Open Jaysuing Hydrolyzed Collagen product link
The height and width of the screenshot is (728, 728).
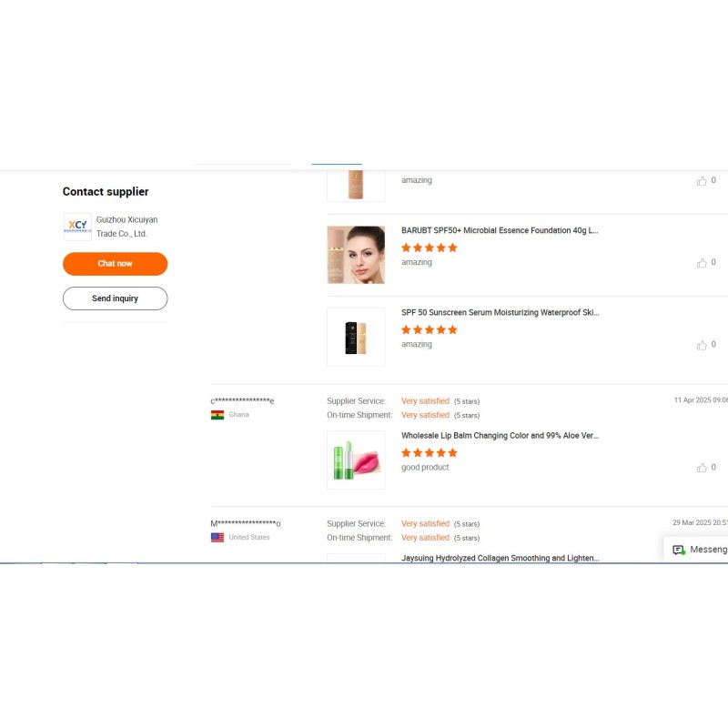point(500,558)
